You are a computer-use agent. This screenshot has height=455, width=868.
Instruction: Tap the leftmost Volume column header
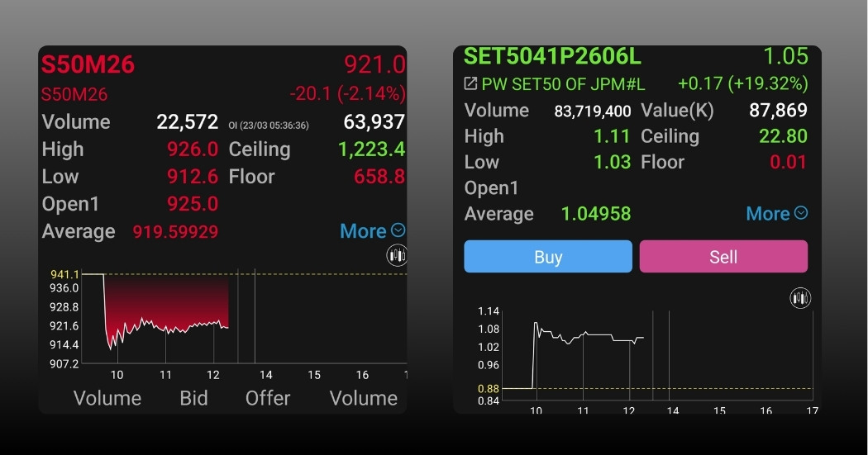107,398
